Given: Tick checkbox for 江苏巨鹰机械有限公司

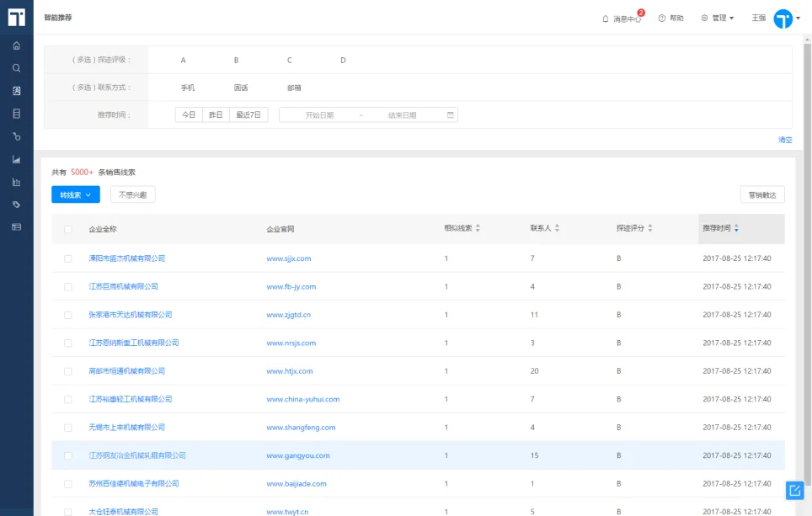Looking at the screenshot, I should pyautogui.click(x=68, y=286).
